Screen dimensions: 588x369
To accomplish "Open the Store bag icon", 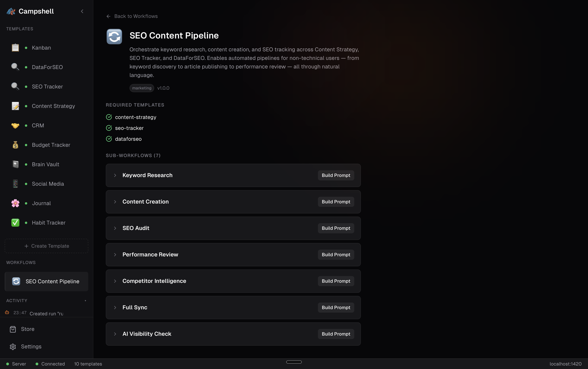I will 13,329.
